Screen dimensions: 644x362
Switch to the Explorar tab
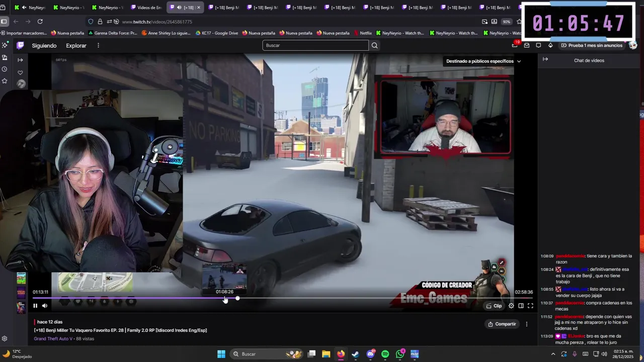(76, 46)
